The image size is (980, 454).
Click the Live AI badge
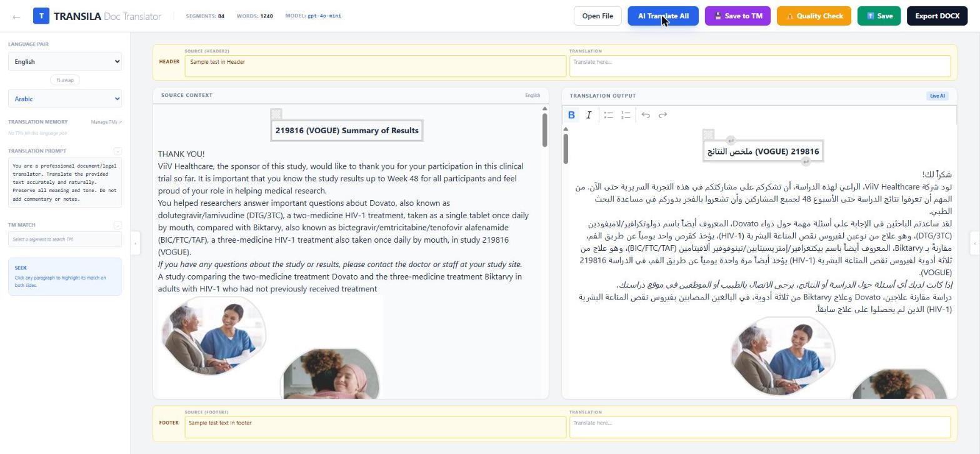tap(937, 96)
